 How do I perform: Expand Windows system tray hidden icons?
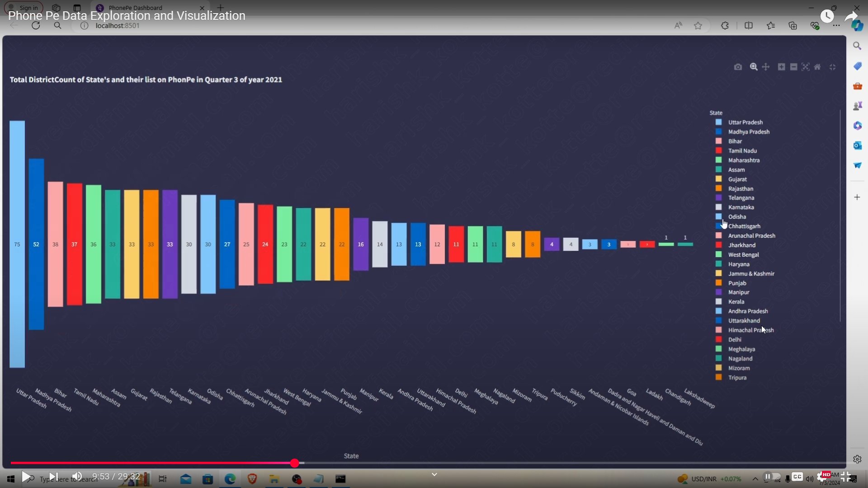tap(755, 479)
